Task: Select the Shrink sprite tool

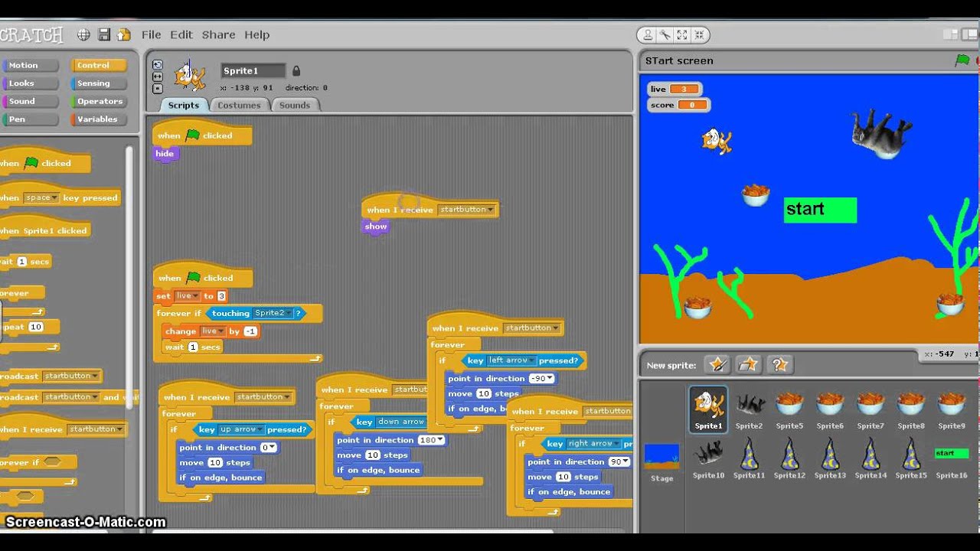Action: [699, 34]
